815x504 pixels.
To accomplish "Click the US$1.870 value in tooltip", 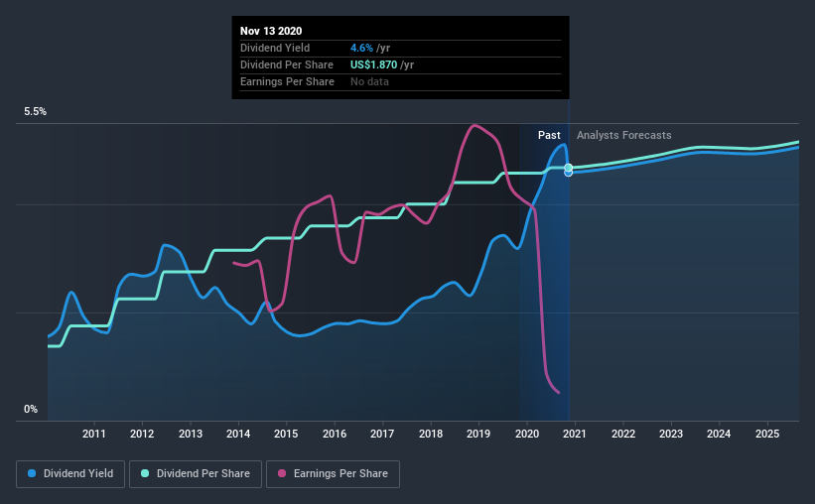I will click(373, 64).
